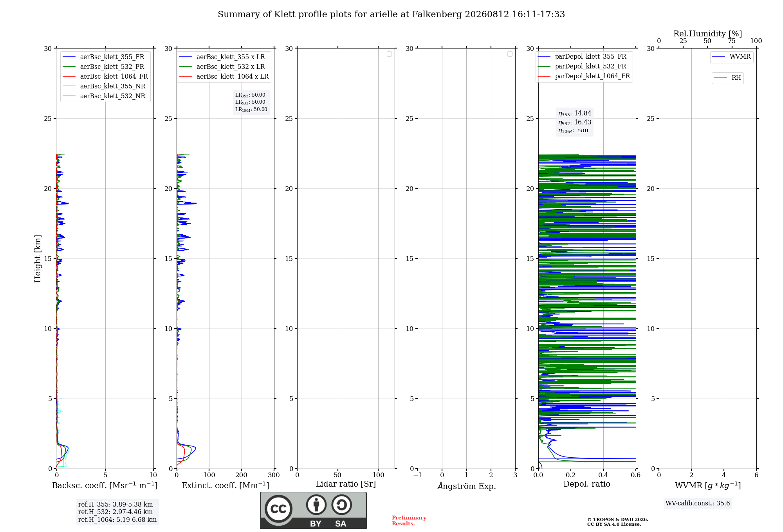Click the plot title Summary of Klett profile

click(x=391, y=14)
